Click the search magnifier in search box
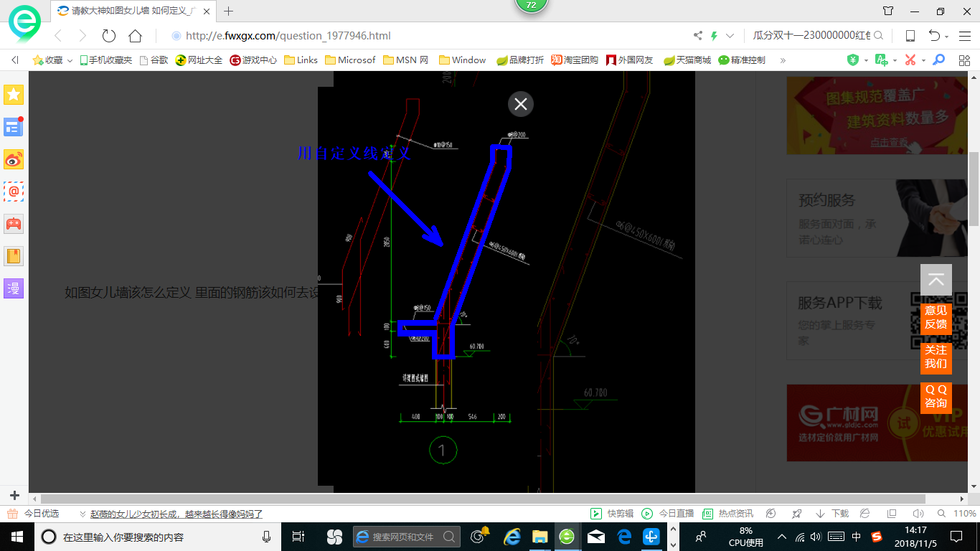 (877, 36)
